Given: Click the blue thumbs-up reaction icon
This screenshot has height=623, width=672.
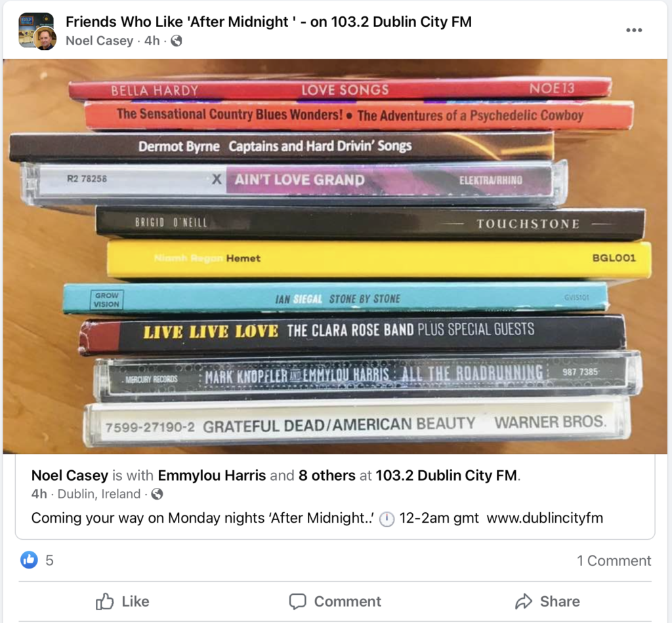Looking at the screenshot, I should (x=29, y=559).
